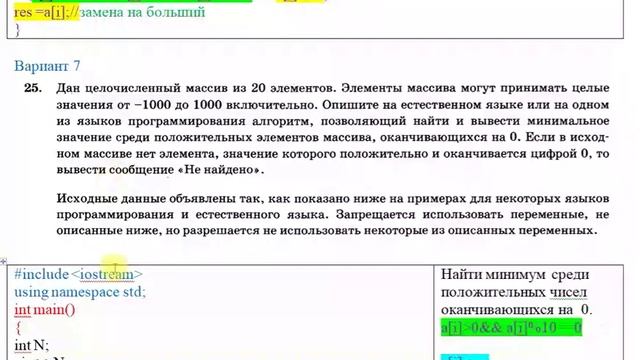640x360 pixels.
Task: Click the code line '#include <iostream>'
Action: (79, 274)
